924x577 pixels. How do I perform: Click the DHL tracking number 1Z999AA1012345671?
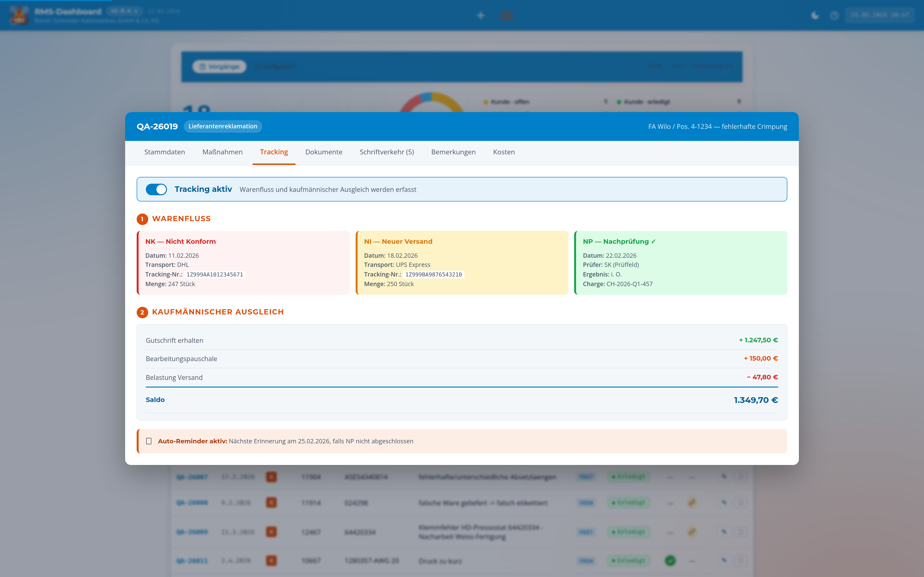[215, 274]
